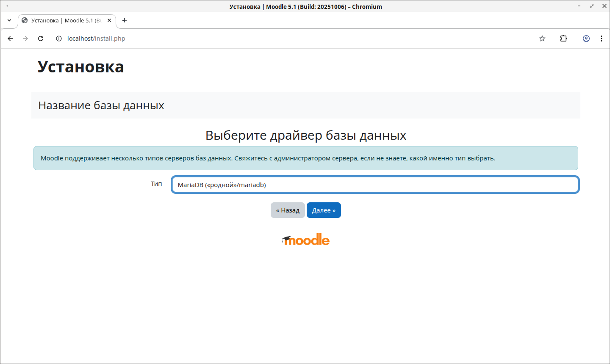Open a new browser tab

pos(125,20)
